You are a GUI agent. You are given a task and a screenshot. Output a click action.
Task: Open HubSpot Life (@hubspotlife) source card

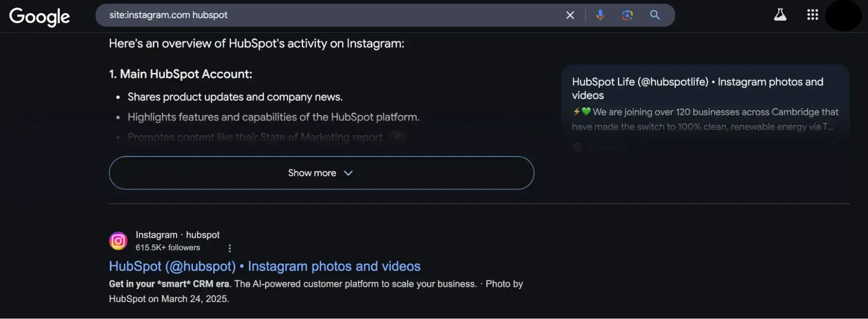(x=697, y=88)
